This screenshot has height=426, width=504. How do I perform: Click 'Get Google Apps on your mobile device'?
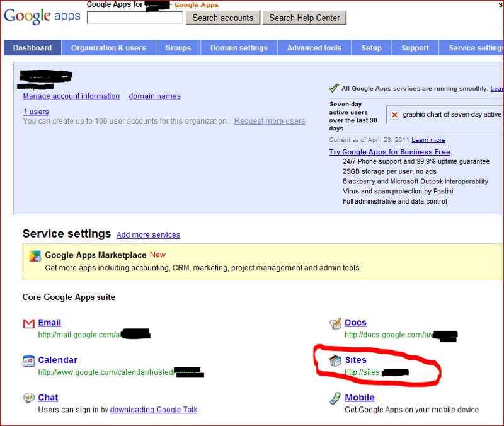click(x=412, y=410)
